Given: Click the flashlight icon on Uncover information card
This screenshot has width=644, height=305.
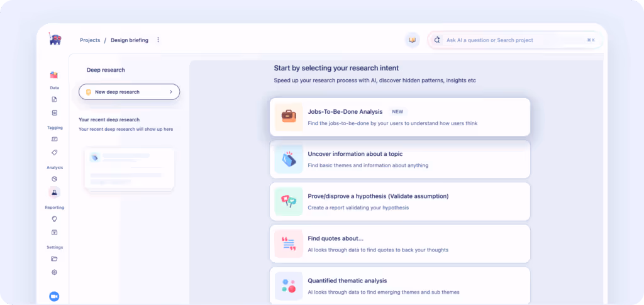Looking at the screenshot, I should pyautogui.click(x=289, y=159).
